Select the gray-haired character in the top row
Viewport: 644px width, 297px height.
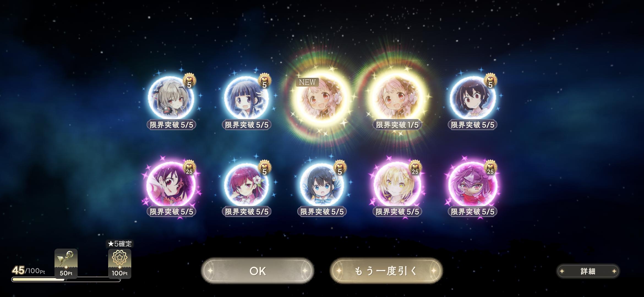tap(171, 98)
